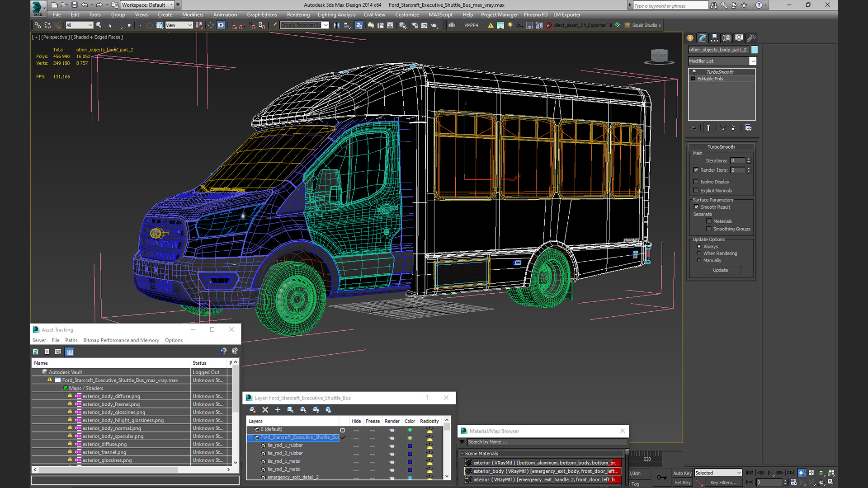Screen dimensions: 868x488
Task: Click Refresh icon in Asset Tracking toolbar
Action: pos(35,352)
